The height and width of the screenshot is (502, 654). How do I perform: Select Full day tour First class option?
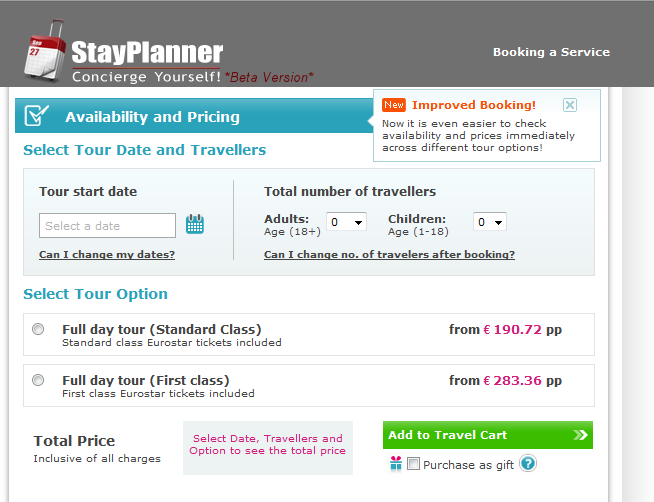click(38, 380)
